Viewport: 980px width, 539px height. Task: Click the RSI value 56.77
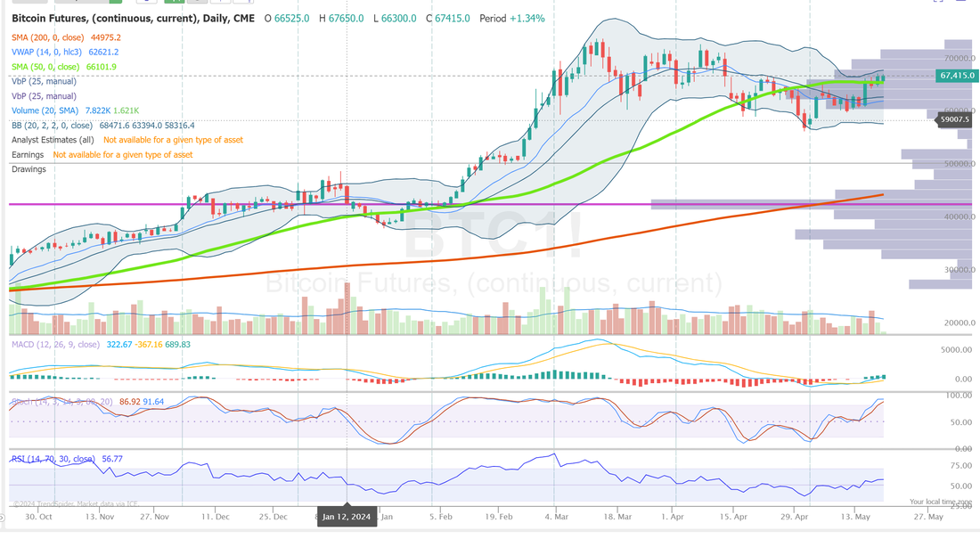tap(112, 458)
